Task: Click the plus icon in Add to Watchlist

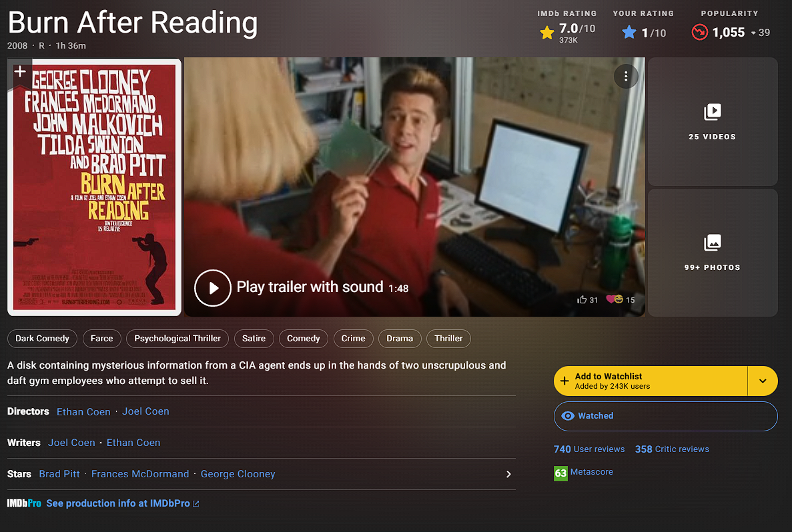Action: pyautogui.click(x=564, y=381)
